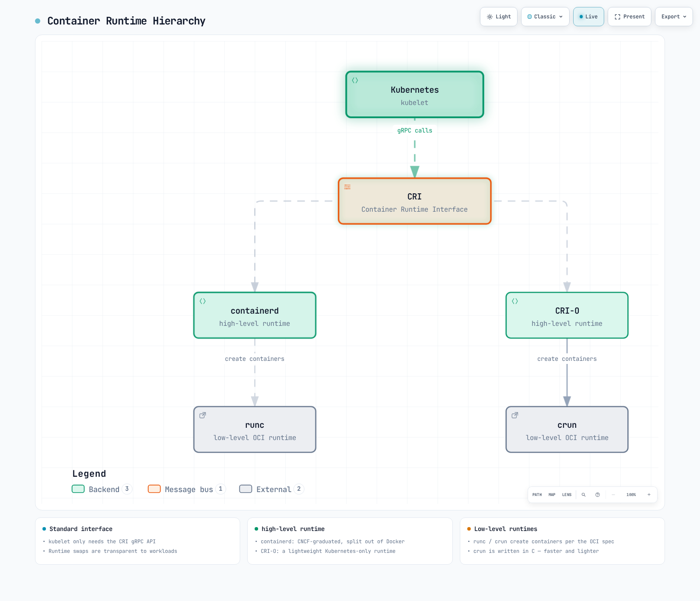Click the 'containerd: CNCF-graduated' bullet line
The image size is (700, 601).
pyautogui.click(x=332, y=542)
